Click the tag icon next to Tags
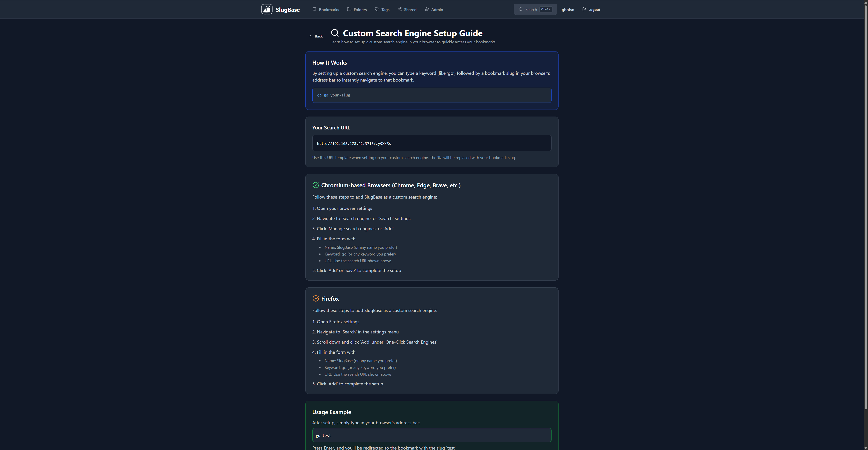Screen dimensions: 868x450 click(377, 9)
